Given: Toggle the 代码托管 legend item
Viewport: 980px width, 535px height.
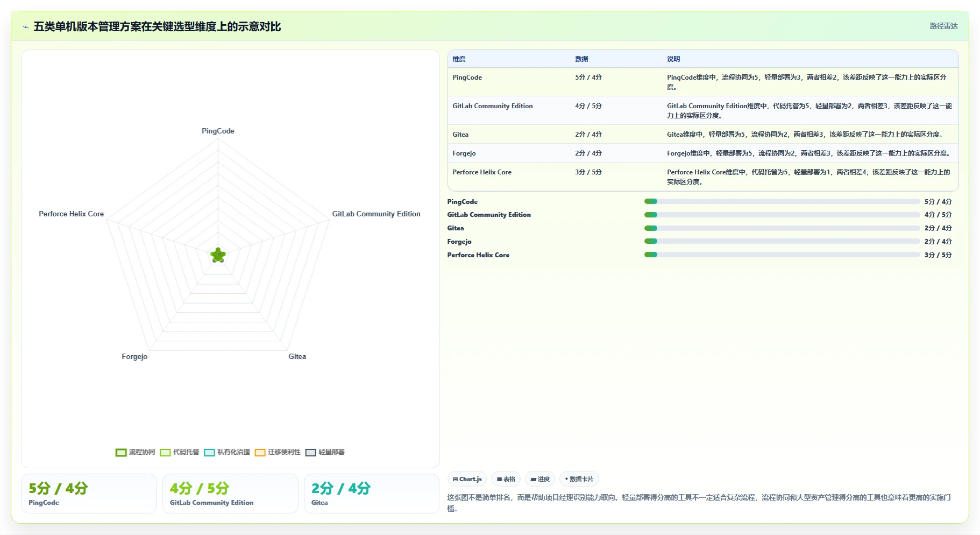Looking at the screenshot, I should [180, 452].
